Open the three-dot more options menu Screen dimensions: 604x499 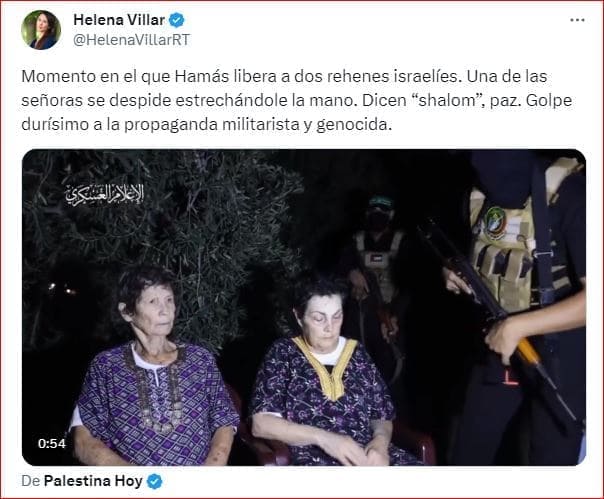coord(577,20)
